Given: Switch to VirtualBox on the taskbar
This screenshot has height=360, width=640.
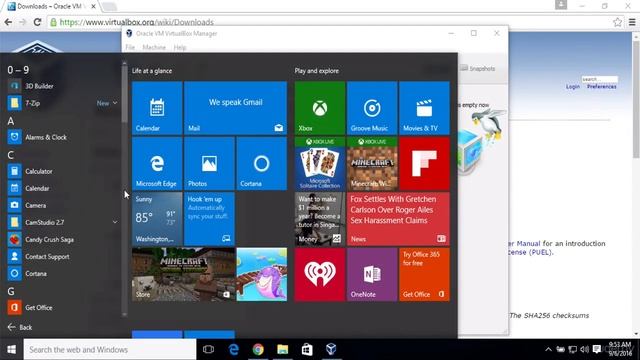Looking at the screenshot, I should [331, 349].
